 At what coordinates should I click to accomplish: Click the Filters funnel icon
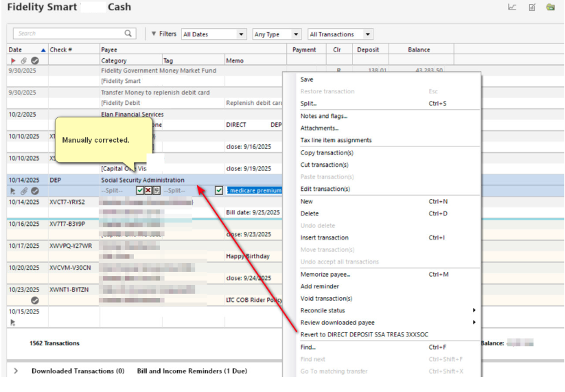(154, 34)
